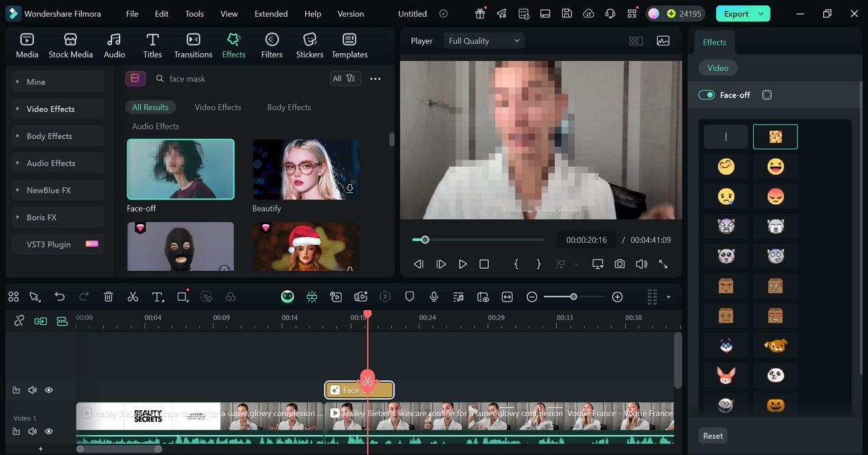This screenshot has height=455, width=868.
Task: Enter fullscreen preview with expand icon
Action: click(x=663, y=264)
